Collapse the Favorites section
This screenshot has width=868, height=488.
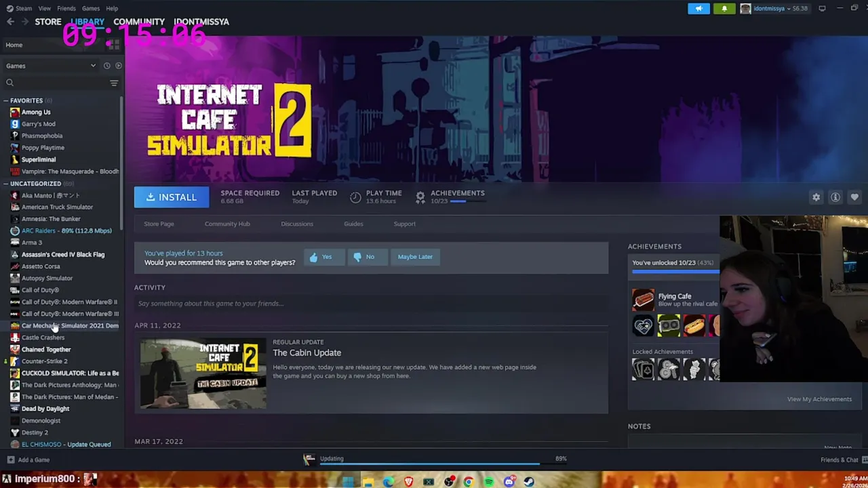pyautogui.click(x=6, y=100)
